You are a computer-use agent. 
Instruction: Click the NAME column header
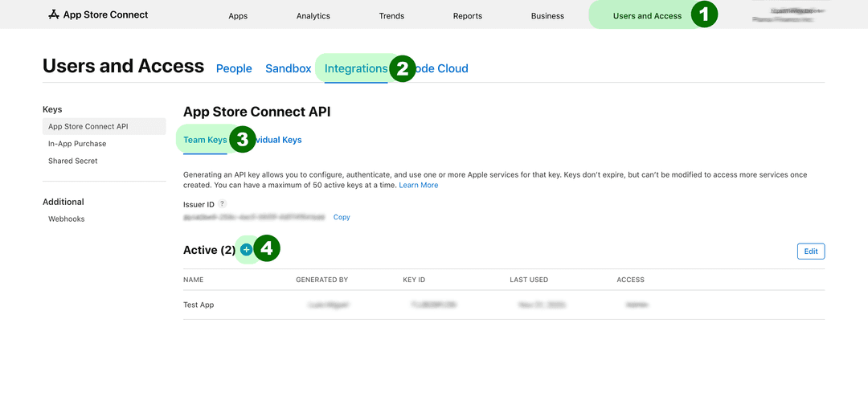193,280
